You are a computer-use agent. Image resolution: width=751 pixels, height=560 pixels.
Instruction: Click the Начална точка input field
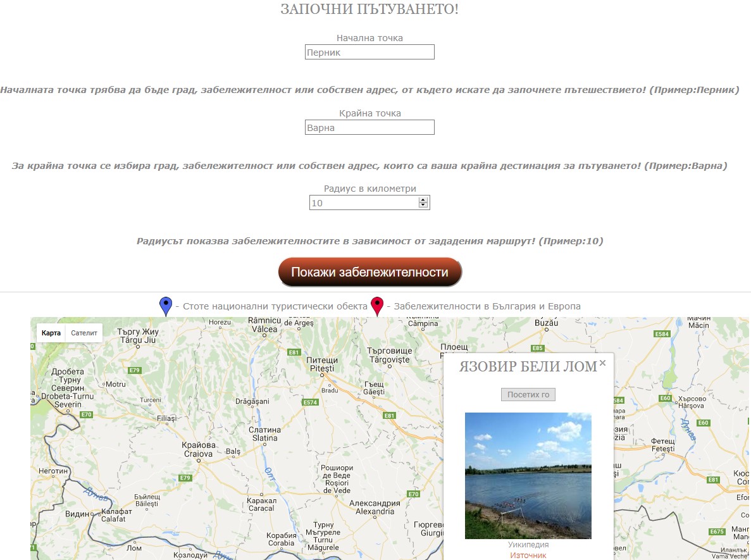pyautogui.click(x=369, y=53)
